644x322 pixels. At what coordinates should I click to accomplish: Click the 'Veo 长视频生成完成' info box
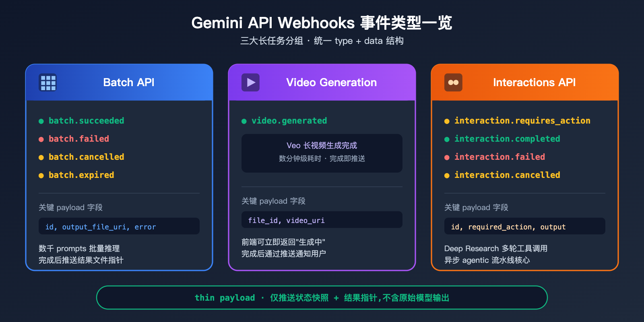pos(322,153)
